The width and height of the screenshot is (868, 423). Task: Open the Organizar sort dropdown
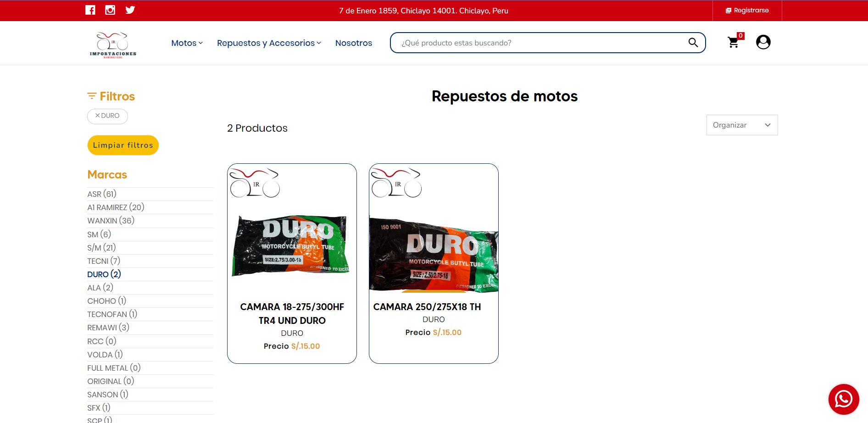741,125
